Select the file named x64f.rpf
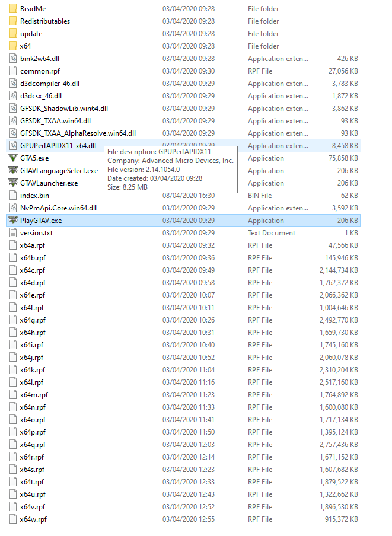The width and height of the screenshot is (392, 536). point(32,308)
